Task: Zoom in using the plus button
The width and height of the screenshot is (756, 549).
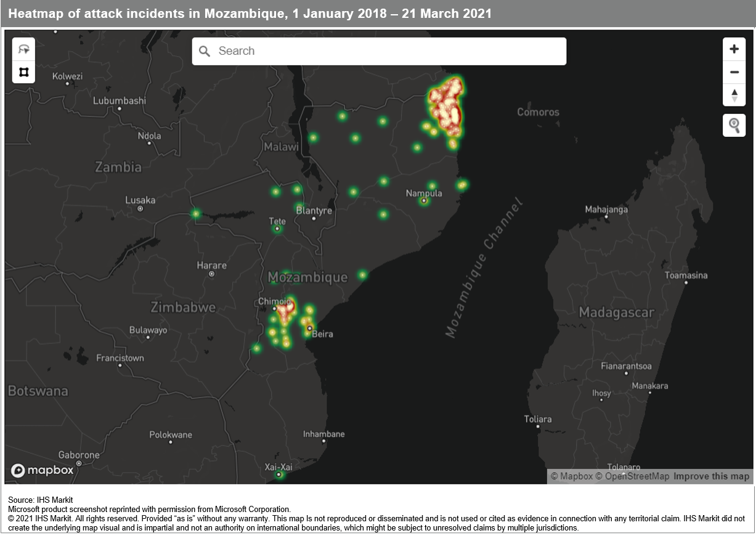Action: click(x=734, y=49)
